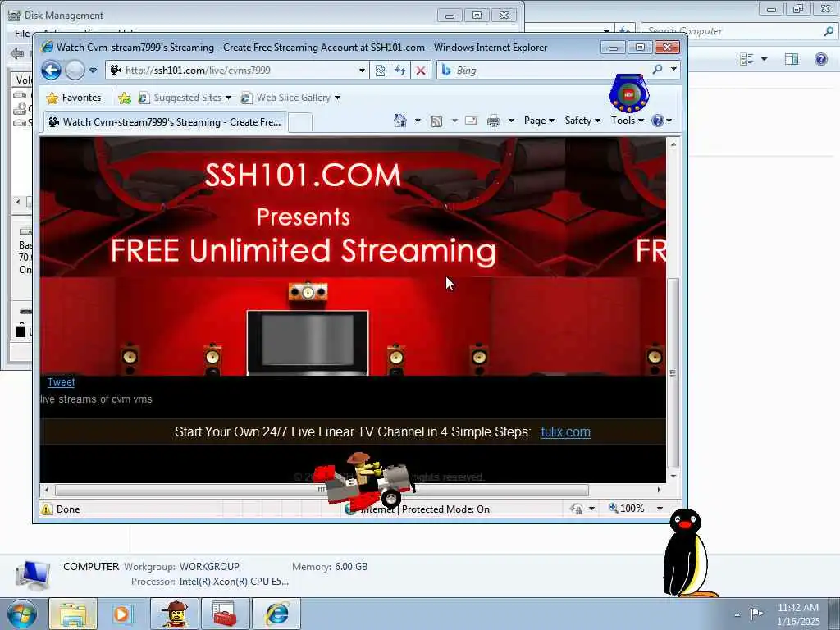Click the Explorer help icon
840x630 pixels.
pos(820,59)
